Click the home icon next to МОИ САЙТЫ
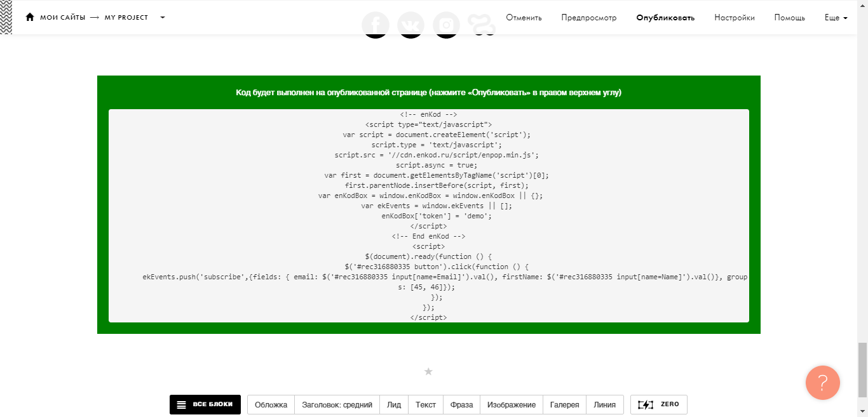 [30, 17]
